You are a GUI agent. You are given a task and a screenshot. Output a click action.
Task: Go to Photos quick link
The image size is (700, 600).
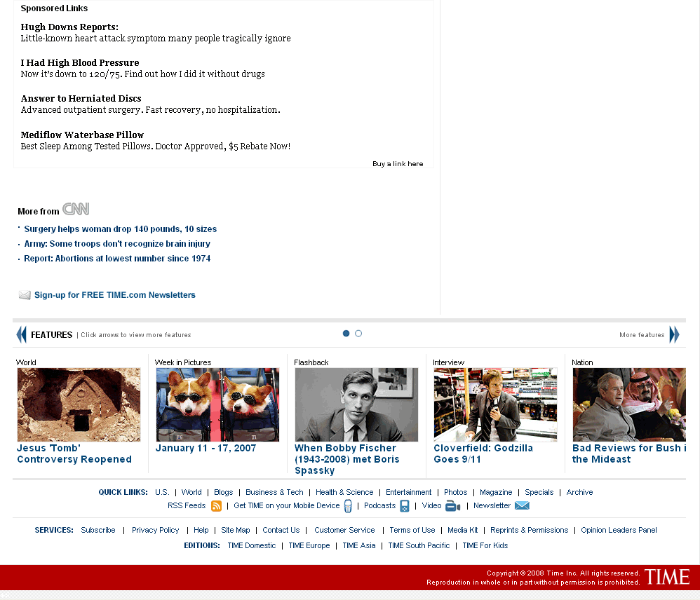pos(455,492)
